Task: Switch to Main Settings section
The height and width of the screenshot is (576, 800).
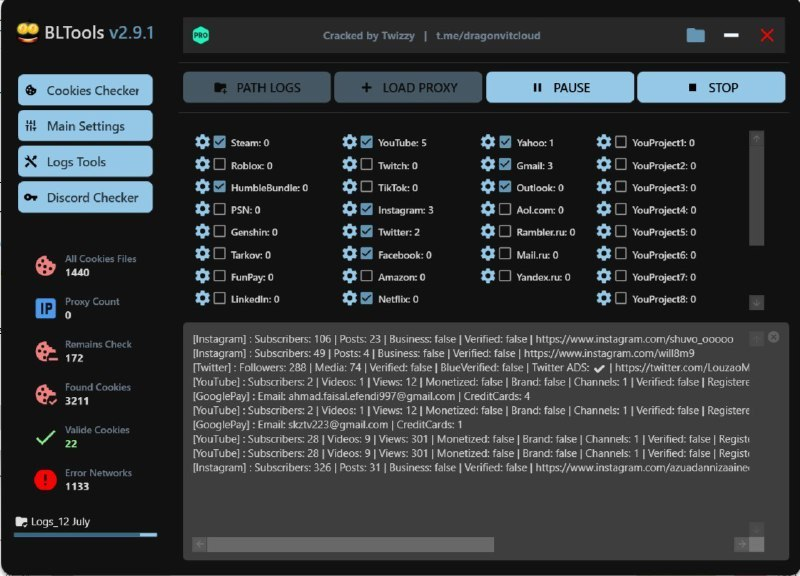Action: 85,126
